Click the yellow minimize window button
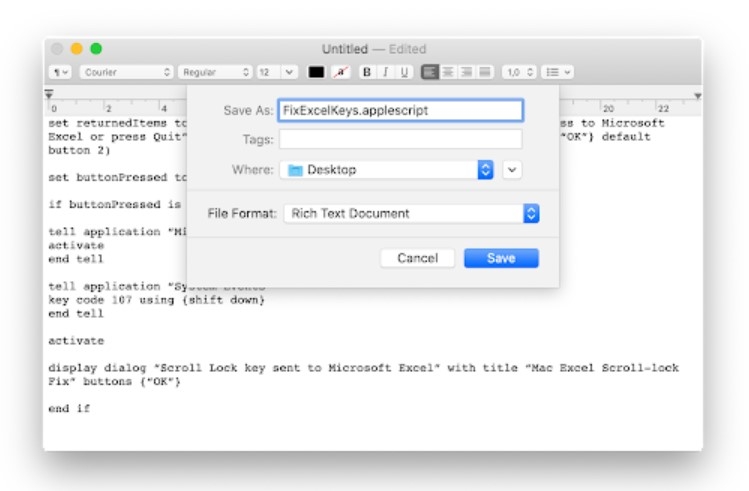 click(76, 49)
